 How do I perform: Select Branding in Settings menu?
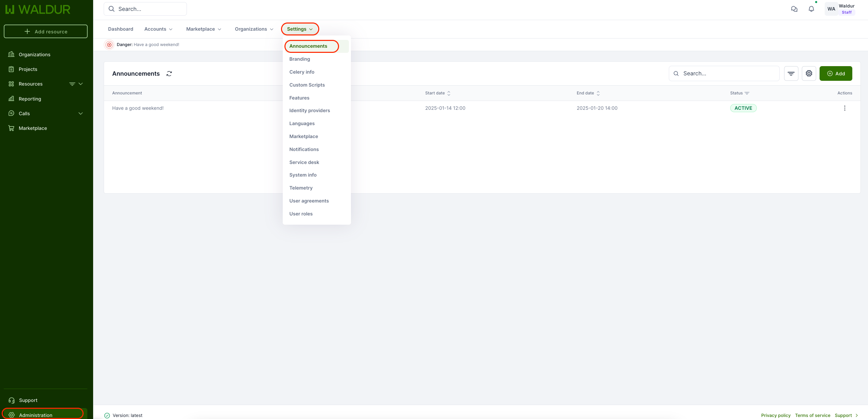click(299, 59)
